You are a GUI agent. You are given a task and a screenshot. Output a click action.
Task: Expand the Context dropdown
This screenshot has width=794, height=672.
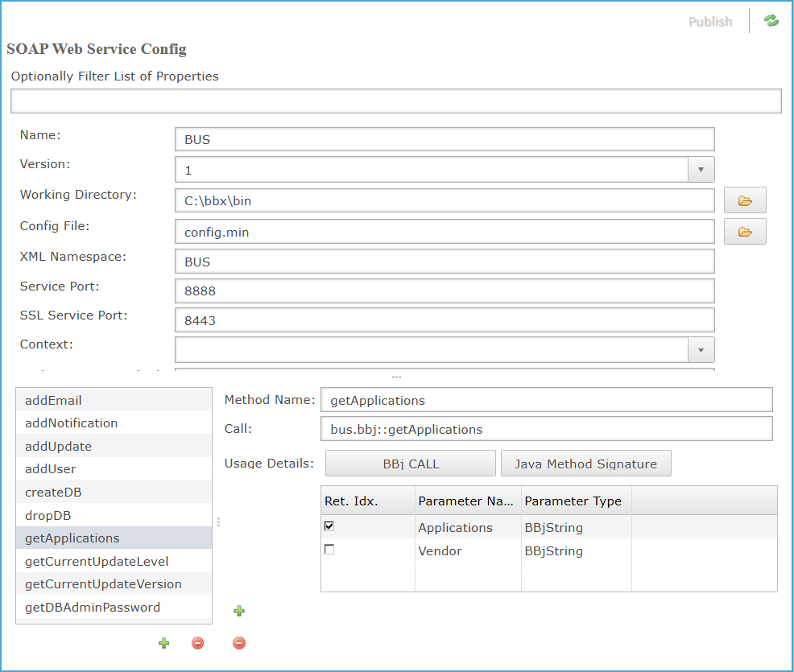coord(701,350)
